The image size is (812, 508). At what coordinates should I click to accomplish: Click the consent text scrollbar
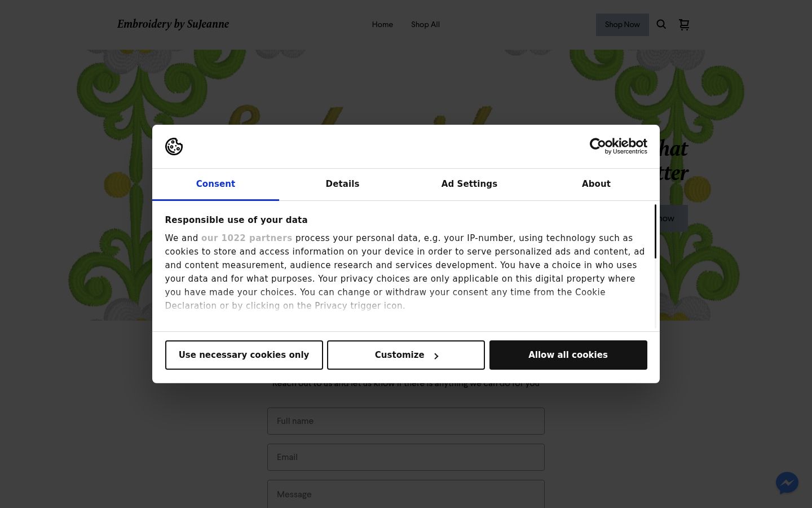pos(655,232)
